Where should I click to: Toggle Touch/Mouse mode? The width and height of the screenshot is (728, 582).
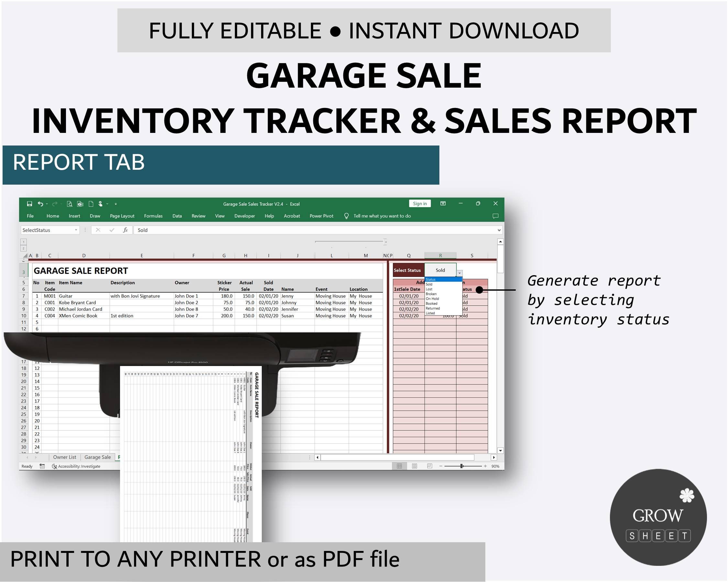pyautogui.click(x=101, y=204)
